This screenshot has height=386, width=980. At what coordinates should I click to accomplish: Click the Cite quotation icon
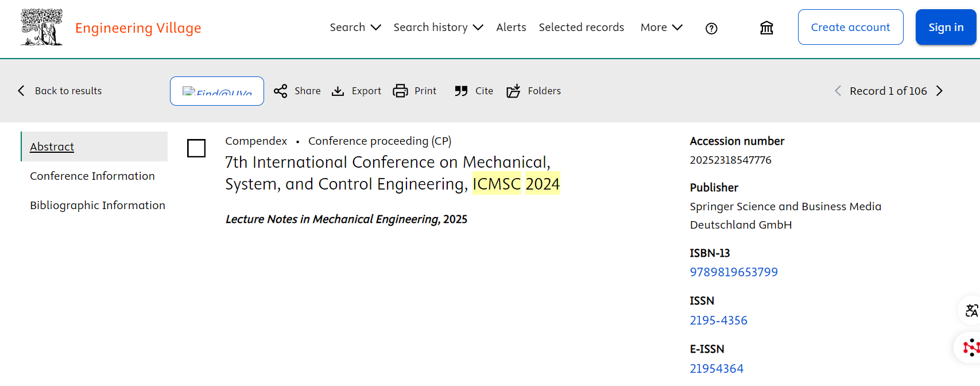(x=461, y=91)
